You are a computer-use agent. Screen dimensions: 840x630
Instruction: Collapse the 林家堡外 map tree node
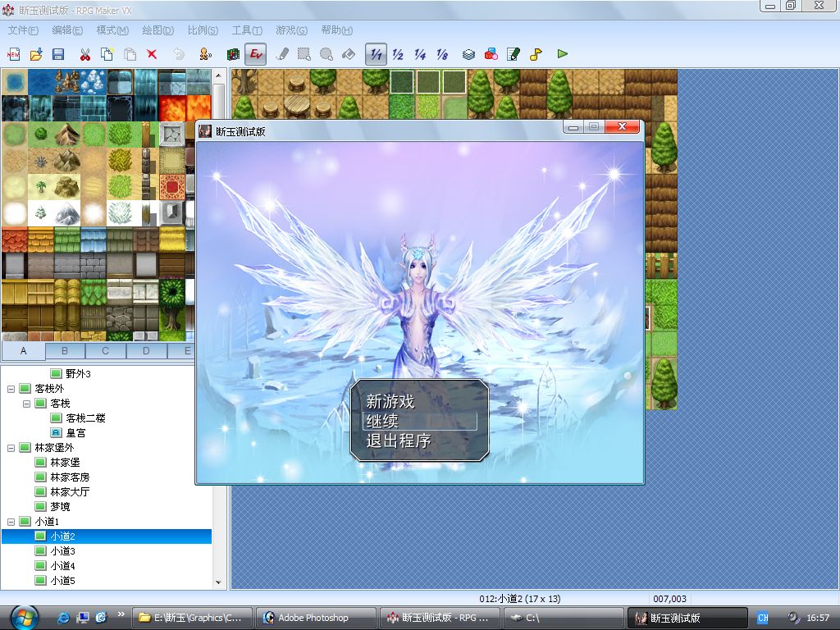point(11,448)
